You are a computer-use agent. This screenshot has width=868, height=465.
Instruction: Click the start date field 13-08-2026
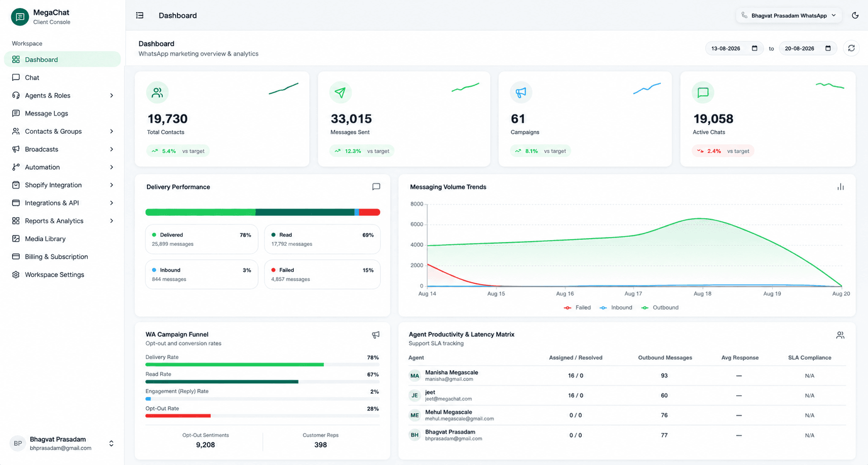click(734, 48)
